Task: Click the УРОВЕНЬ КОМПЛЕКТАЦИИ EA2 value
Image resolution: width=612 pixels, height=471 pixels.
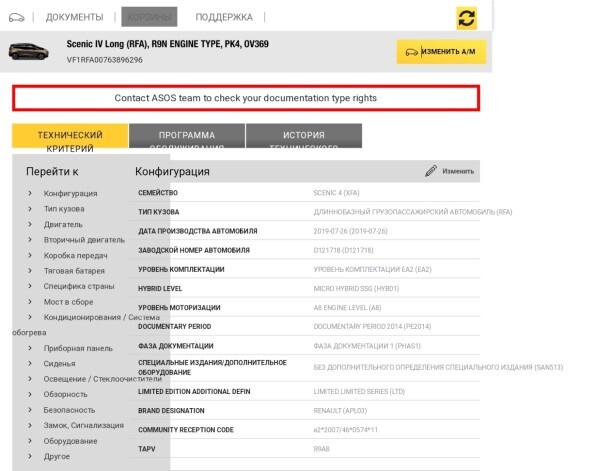Action: tap(372, 269)
